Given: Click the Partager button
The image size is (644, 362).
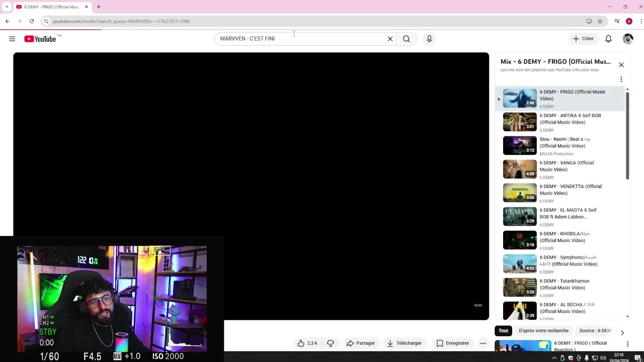Looking at the screenshot, I should tap(361, 343).
